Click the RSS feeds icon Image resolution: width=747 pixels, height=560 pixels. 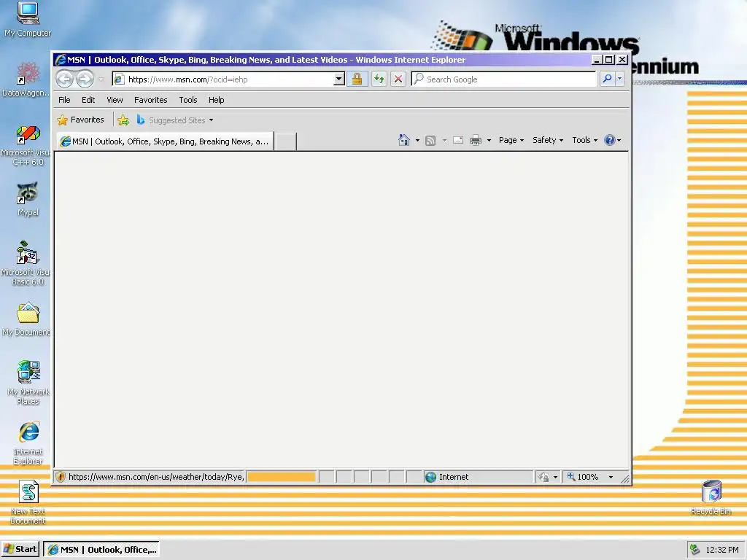click(x=430, y=140)
